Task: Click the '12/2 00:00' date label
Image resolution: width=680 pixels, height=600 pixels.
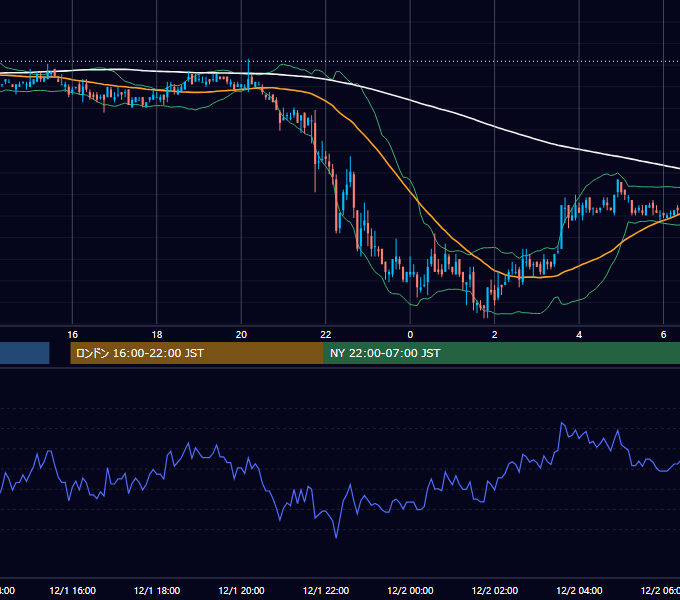Action: pos(410,590)
